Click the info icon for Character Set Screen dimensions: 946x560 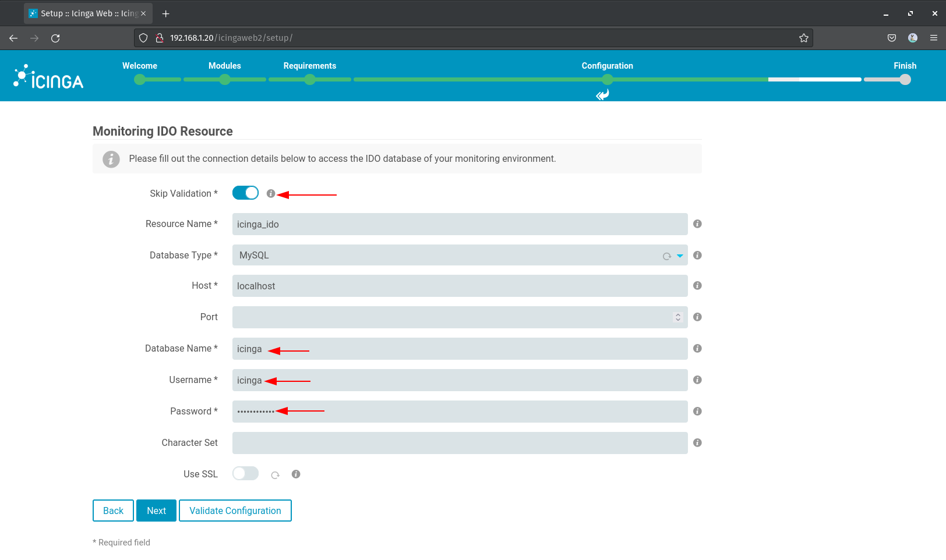pos(697,442)
